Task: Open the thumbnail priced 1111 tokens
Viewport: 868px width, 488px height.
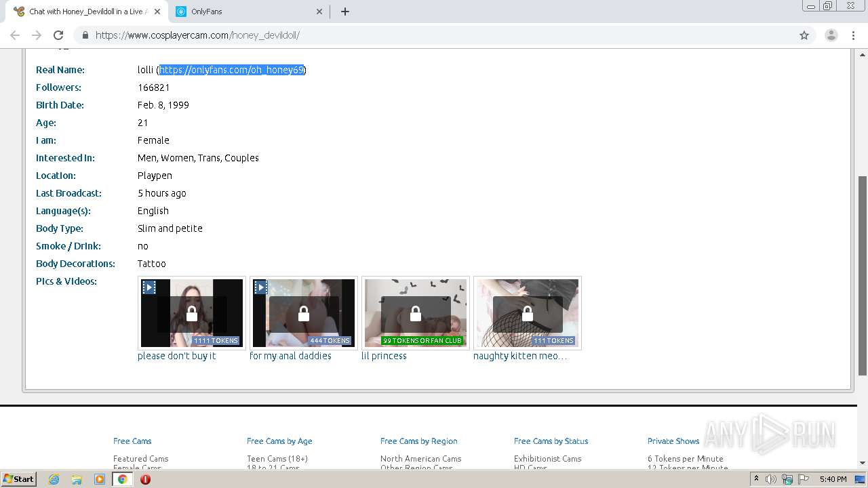Action: (192, 313)
